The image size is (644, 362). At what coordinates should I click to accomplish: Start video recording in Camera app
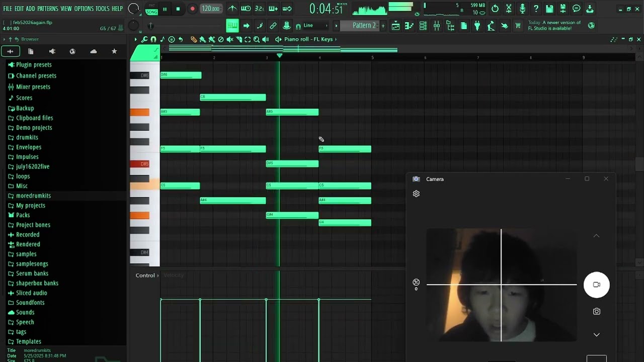pos(596,285)
